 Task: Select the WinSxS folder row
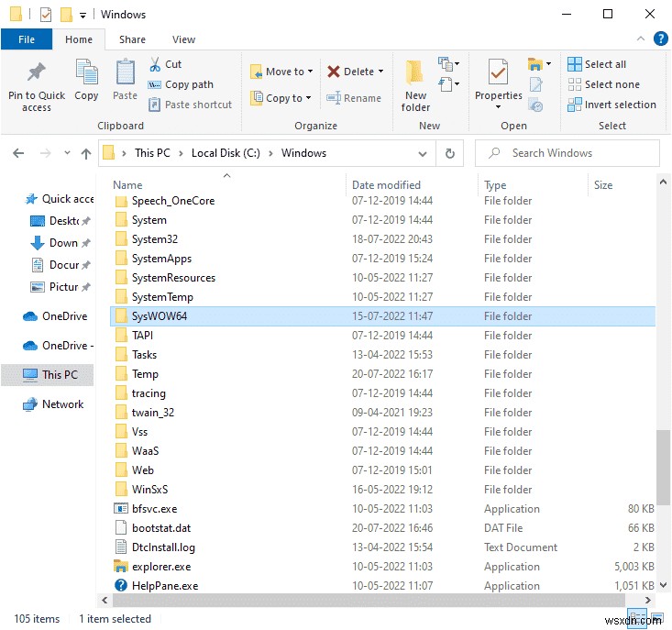pyautogui.click(x=382, y=490)
